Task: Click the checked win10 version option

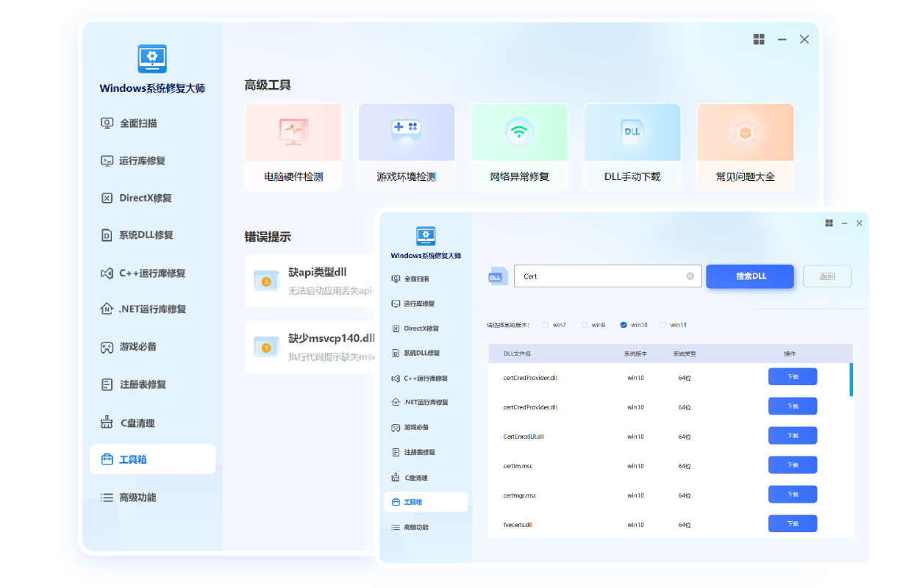Action: pyautogui.click(x=624, y=325)
